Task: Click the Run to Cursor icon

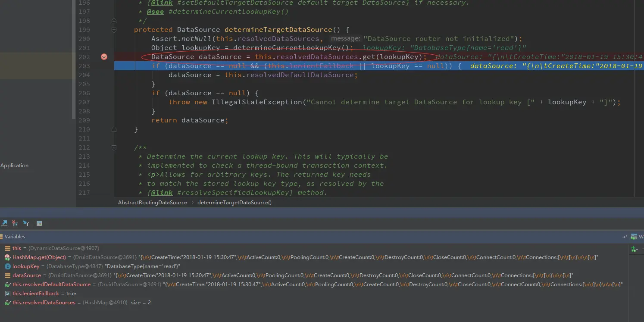Action: pyautogui.click(x=26, y=223)
